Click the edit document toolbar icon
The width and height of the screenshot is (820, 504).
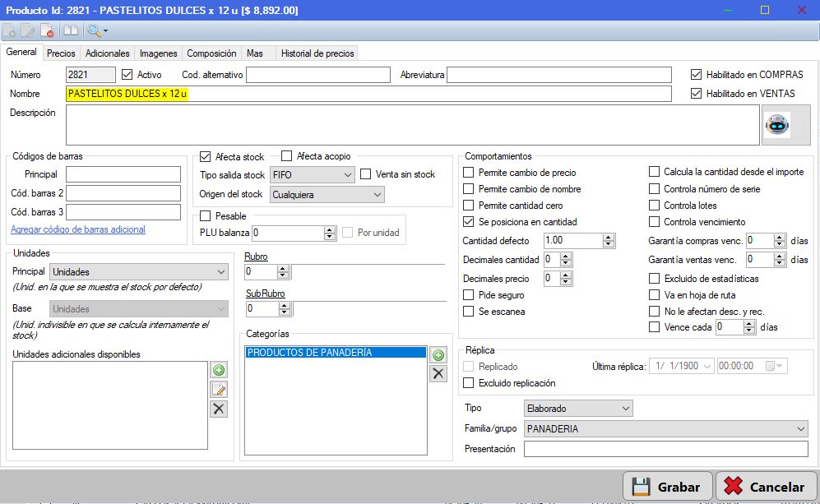pos(28,31)
